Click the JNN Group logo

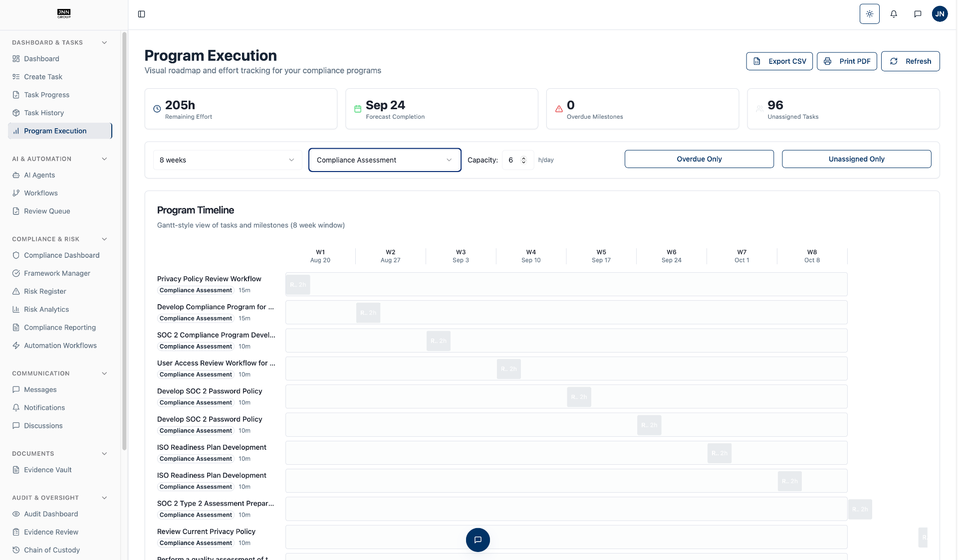coord(64,13)
